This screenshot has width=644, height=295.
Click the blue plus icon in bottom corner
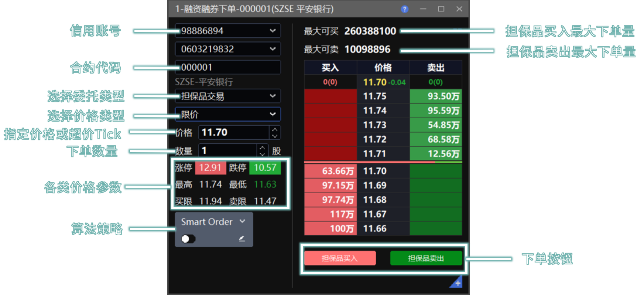point(458,283)
